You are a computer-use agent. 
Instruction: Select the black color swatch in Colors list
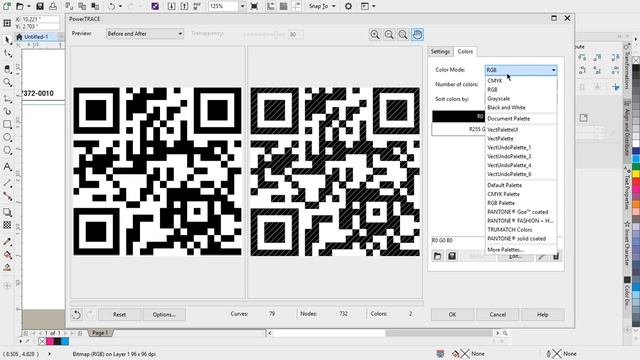(458, 116)
